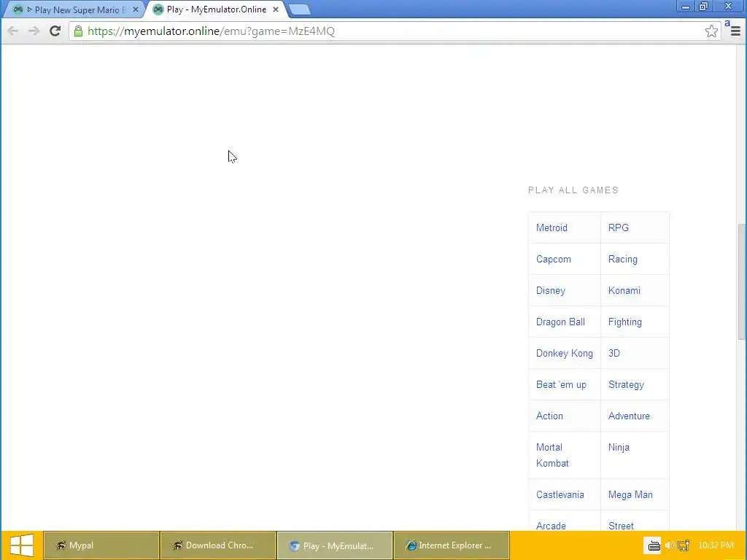
Task: Switch to Play - MyEmulat... taskbar window
Action: click(x=334, y=545)
